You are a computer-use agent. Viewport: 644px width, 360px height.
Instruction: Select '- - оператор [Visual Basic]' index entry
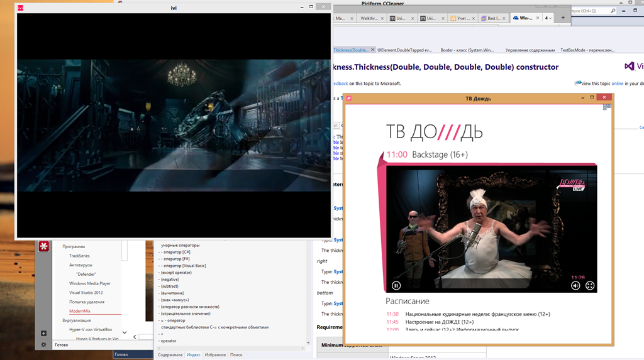pos(182,266)
